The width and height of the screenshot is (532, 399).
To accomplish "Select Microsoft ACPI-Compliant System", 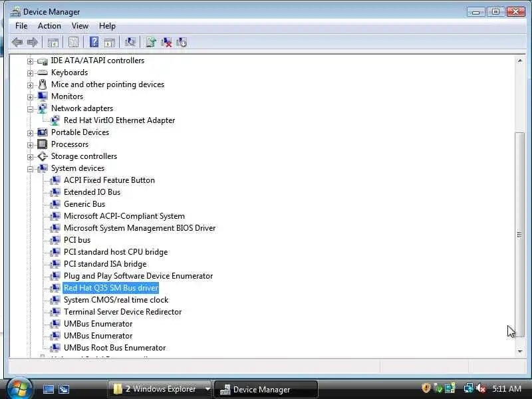I will (124, 216).
